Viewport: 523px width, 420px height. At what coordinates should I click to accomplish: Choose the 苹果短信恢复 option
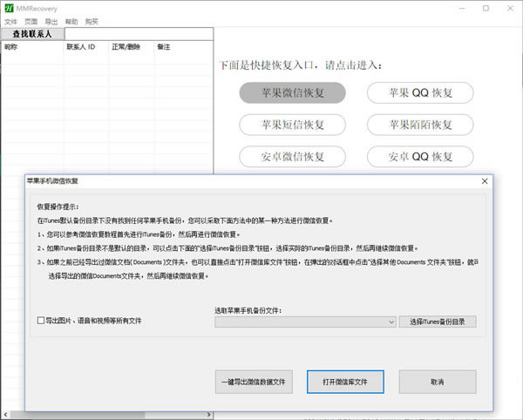293,125
